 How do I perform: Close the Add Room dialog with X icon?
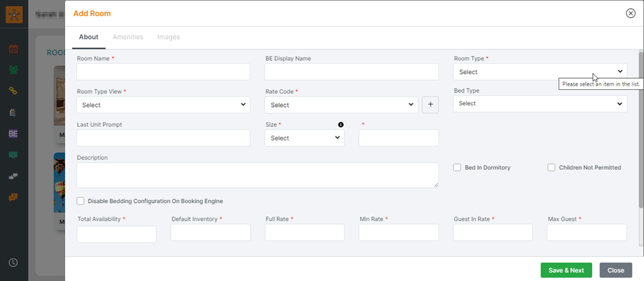(x=630, y=13)
